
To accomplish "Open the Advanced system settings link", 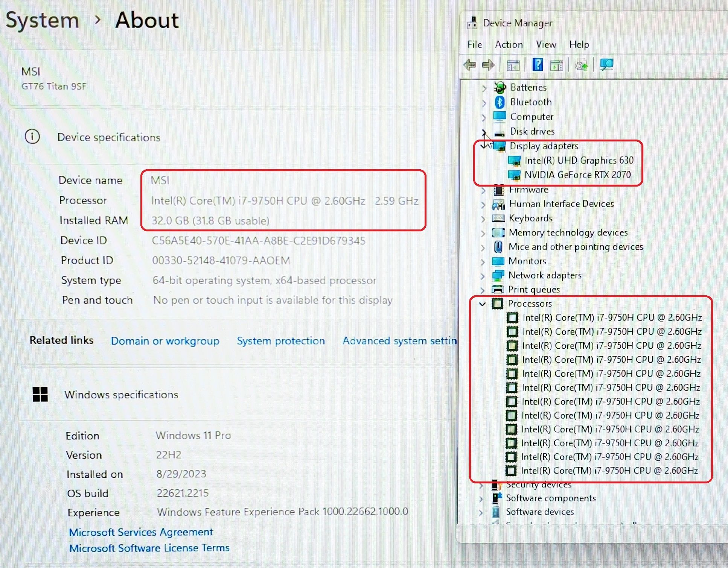I will pyautogui.click(x=400, y=341).
